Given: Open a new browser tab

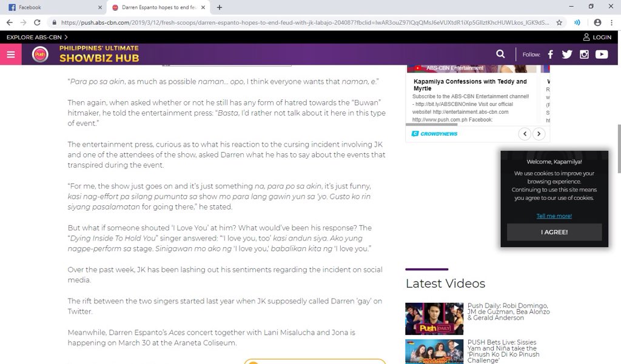Looking at the screenshot, I should point(220,7).
